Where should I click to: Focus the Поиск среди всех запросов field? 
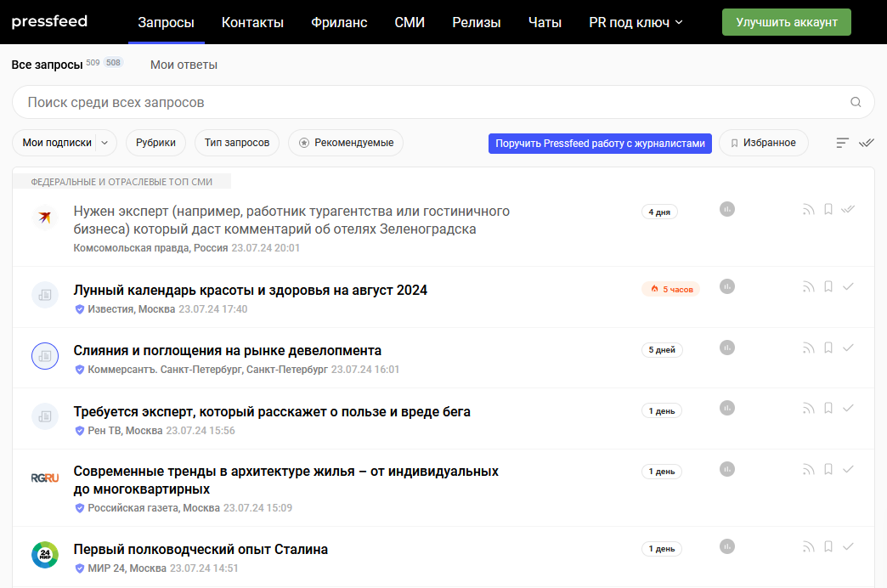pos(443,102)
